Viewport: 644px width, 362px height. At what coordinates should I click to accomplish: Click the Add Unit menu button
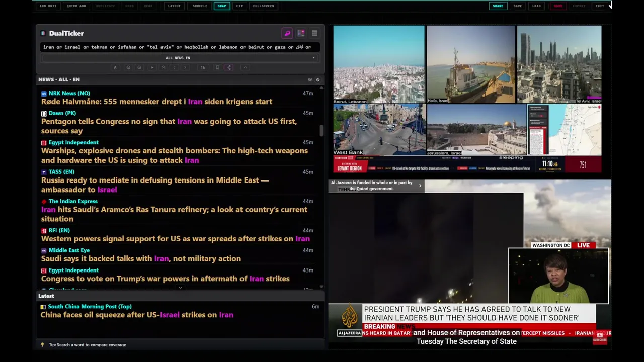point(48,6)
